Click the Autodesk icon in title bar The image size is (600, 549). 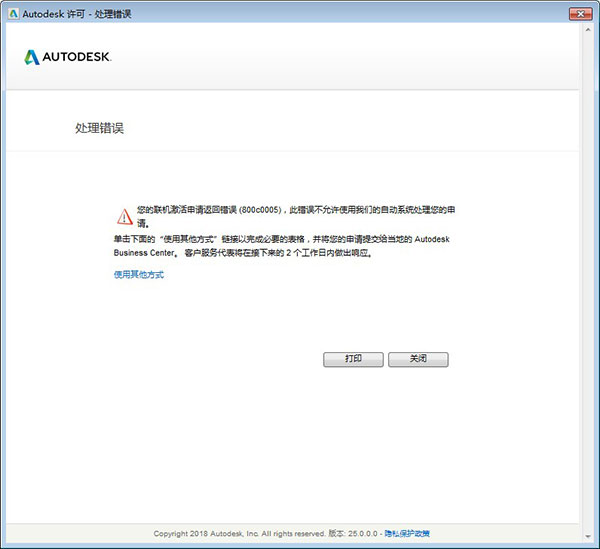coord(10,13)
